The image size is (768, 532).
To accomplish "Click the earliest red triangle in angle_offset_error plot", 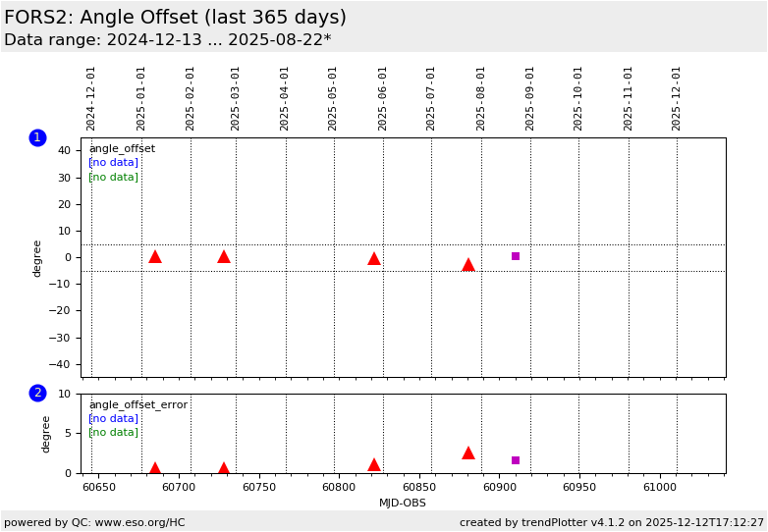I will tap(154, 468).
